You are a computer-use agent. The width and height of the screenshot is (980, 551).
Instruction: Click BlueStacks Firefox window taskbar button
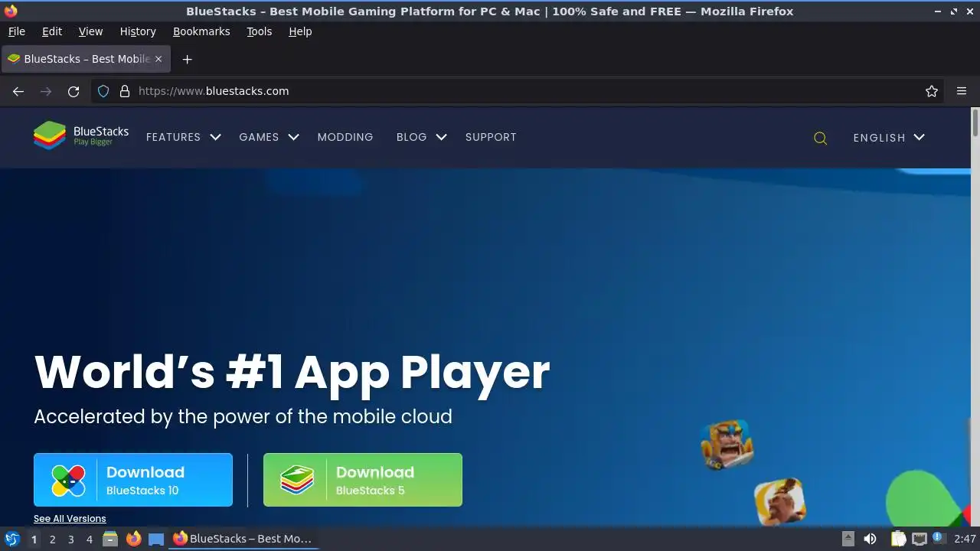(243, 539)
